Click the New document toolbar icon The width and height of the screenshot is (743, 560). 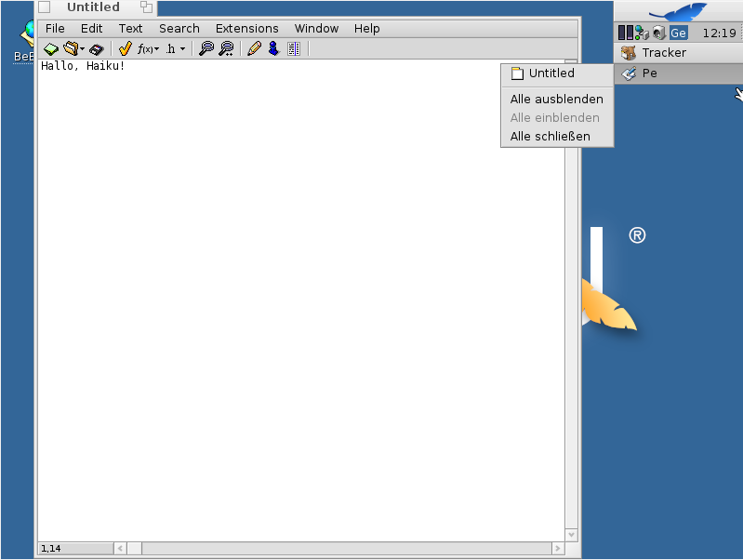point(51,48)
